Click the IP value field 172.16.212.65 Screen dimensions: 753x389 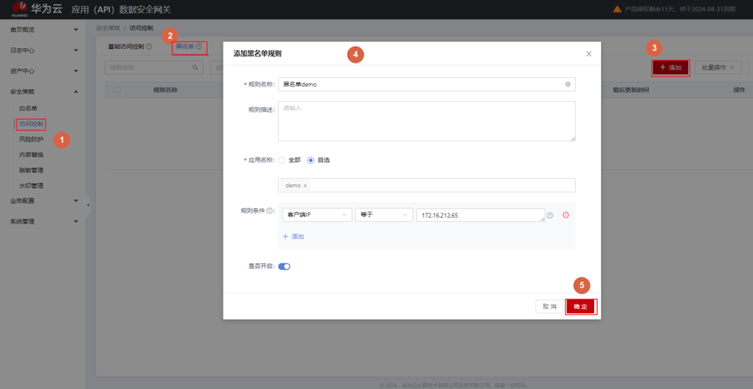pyautogui.click(x=480, y=215)
